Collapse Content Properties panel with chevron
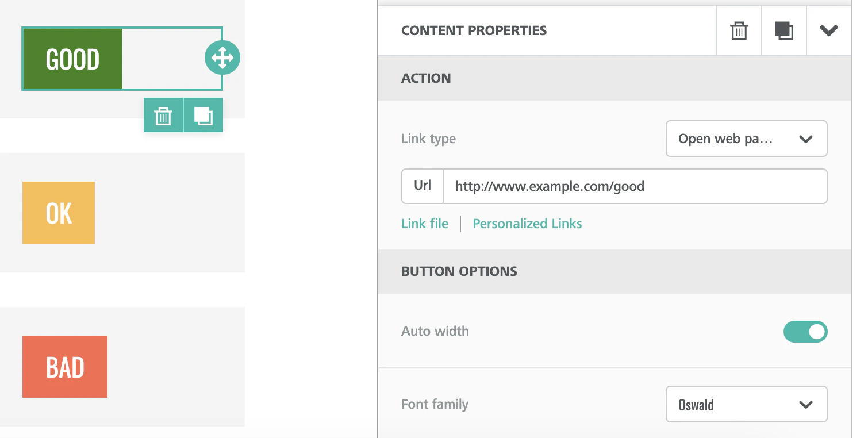This screenshot has width=868, height=438. (828, 31)
